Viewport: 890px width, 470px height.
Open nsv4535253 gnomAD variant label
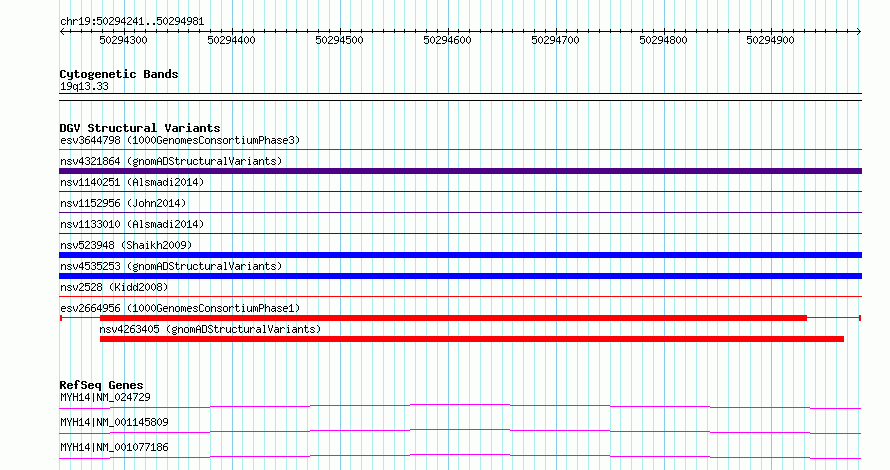171,266
